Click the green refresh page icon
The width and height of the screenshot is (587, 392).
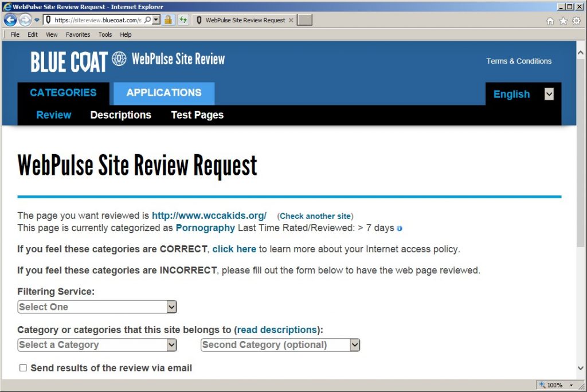tap(183, 20)
